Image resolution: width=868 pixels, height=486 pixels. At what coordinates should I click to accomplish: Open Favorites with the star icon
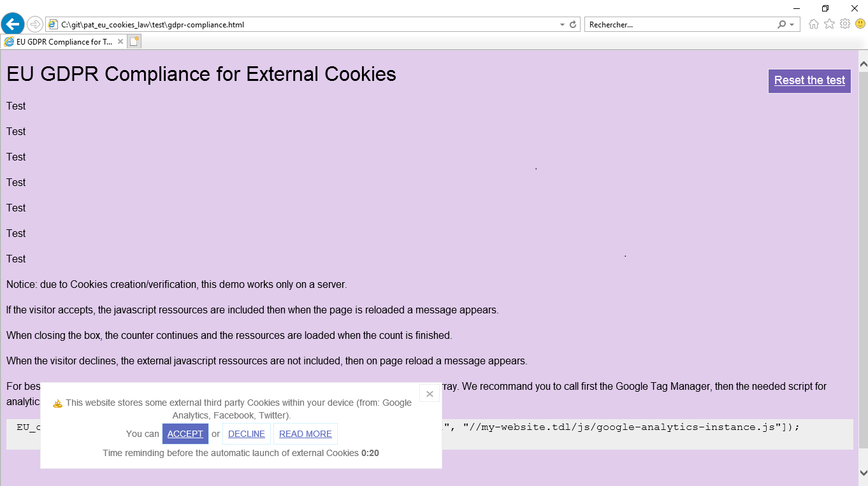click(x=829, y=24)
